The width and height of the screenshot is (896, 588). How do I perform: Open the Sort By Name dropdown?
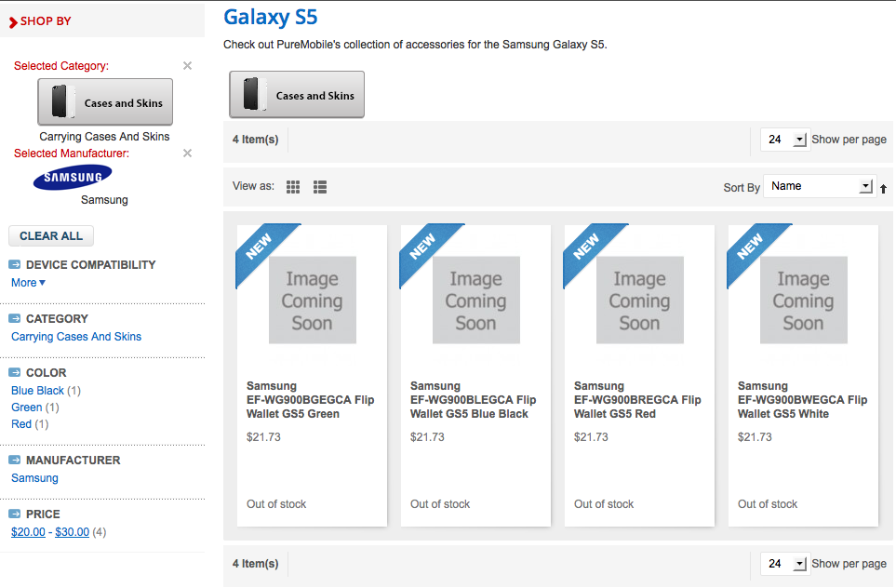(819, 186)
